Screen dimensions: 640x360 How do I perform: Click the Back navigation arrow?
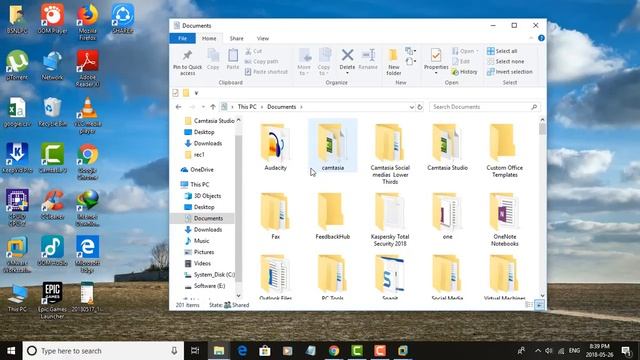click(178, 107)
